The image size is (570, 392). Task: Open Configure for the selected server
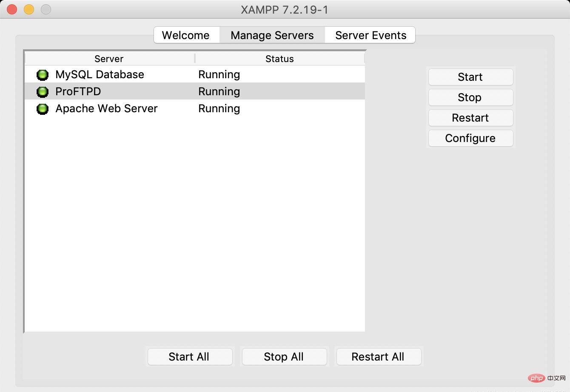pyautogui.click(x=470, y=138)
